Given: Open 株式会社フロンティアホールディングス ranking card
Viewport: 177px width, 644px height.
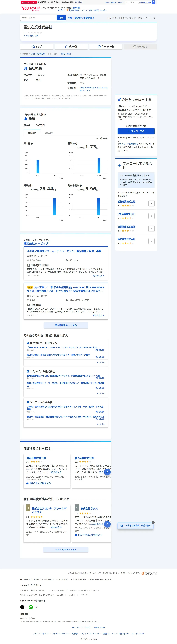Looking at the screenshot, I should pos(49,510).
